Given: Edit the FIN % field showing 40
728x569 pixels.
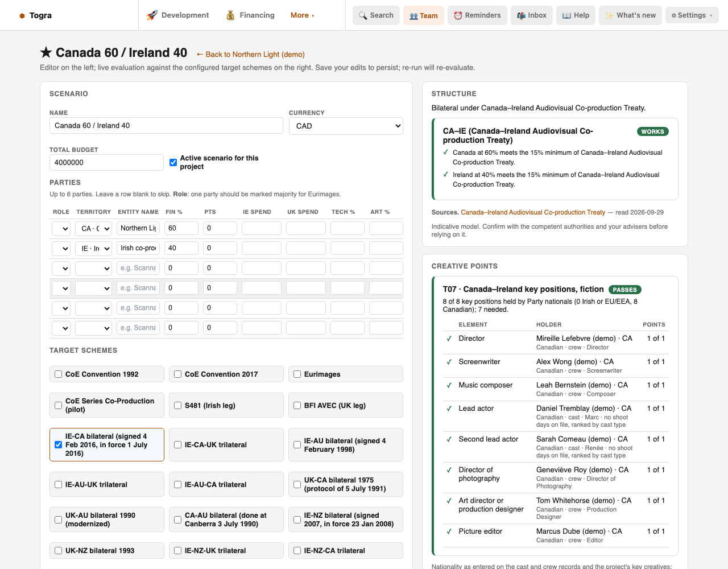Looking at the screenshot, I should pyautogui.click(x=181, y=248).
